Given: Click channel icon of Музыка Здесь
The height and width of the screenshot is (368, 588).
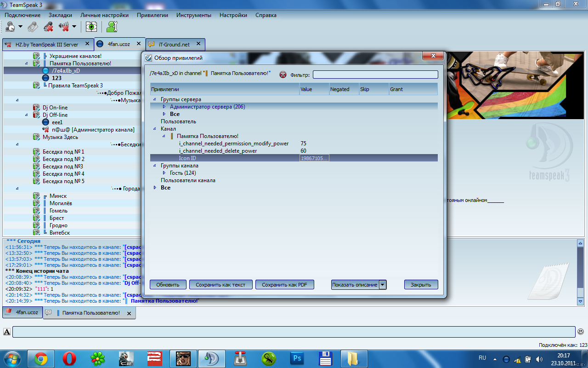Looking at the screenshot, I should [36, 137].
